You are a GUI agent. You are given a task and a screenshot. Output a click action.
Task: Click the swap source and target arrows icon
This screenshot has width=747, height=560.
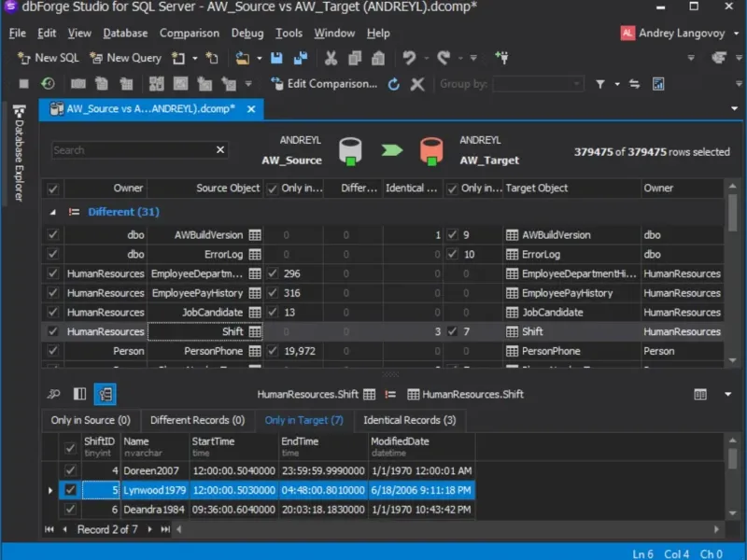coord(635,84)
